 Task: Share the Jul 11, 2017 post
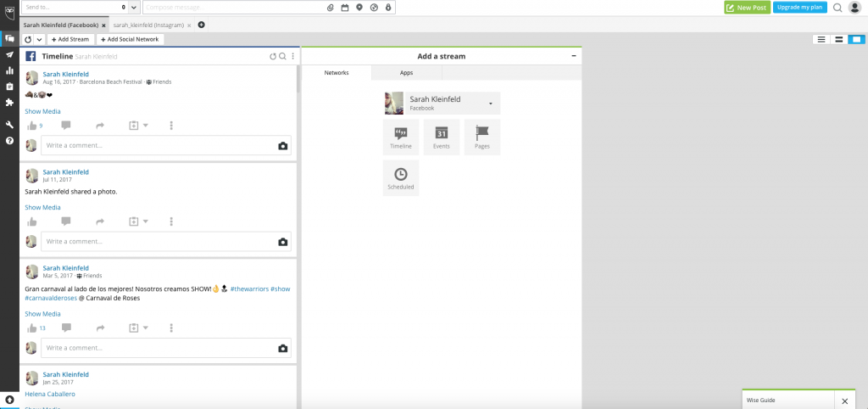[x=100, y=221]
